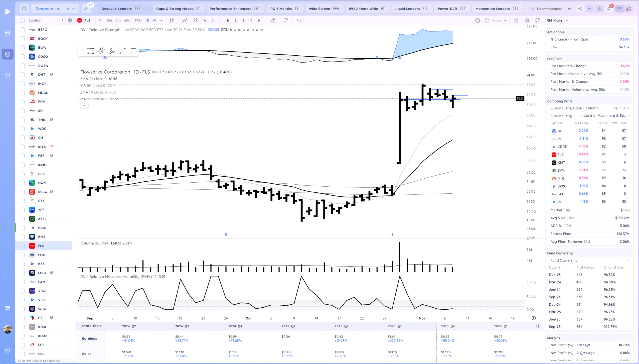
Task: Switch to Gaps & Strong Moves tab
Action: (x=178, y=9)
